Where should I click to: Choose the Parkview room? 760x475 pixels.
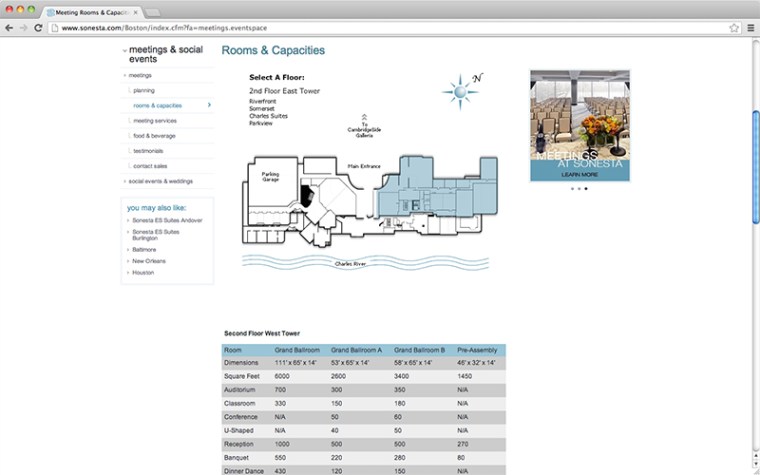coord(261,124)
